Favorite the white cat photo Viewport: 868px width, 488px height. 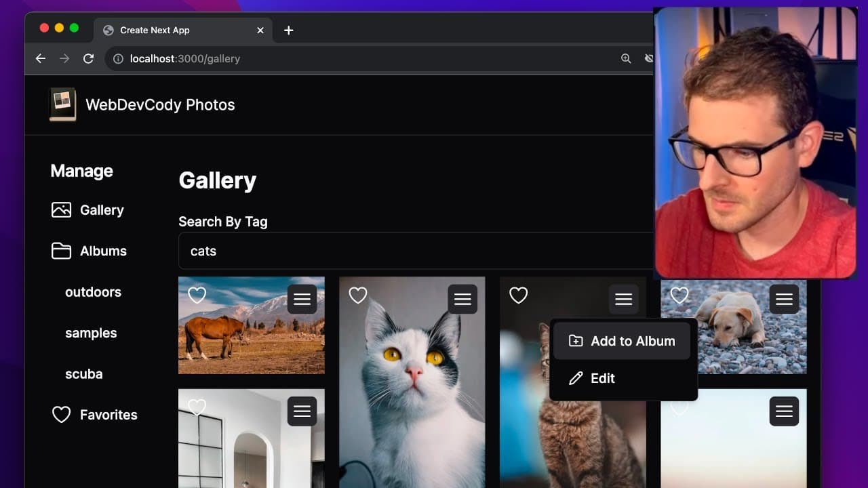tap(357, 295)
